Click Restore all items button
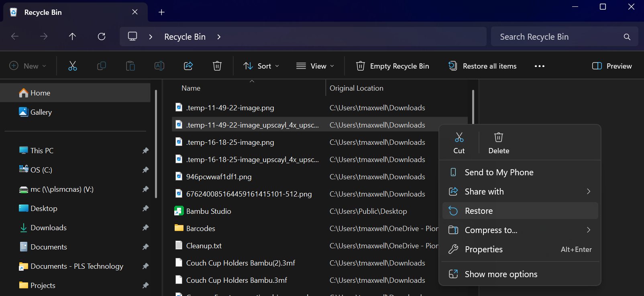This screenshot has width=644, height=296. [483, 66]
